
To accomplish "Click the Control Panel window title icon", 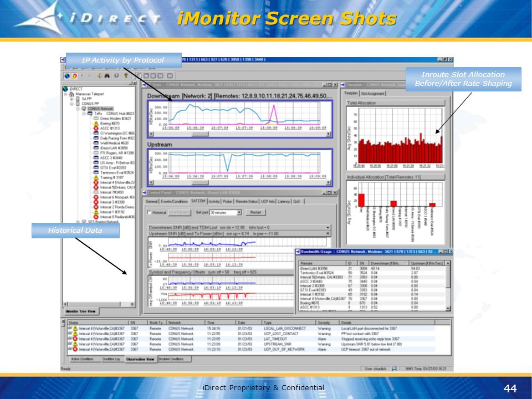I will (x=145, y=193).
